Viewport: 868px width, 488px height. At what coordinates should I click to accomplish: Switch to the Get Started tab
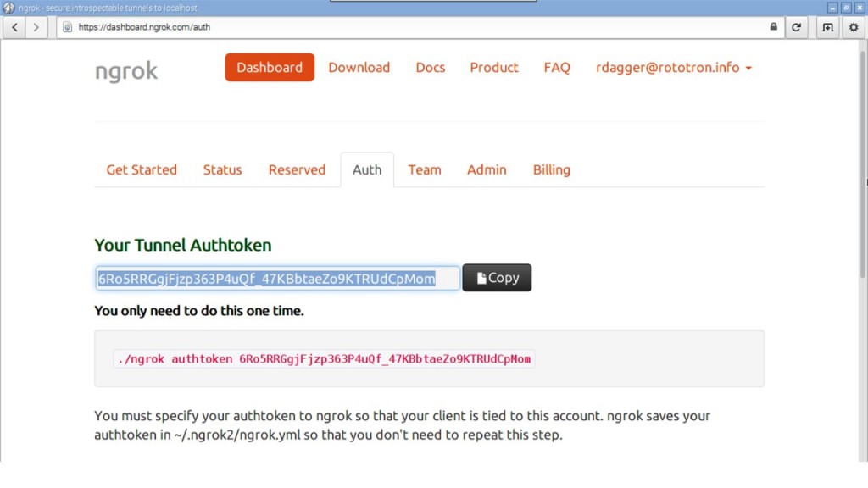[142, 169]
